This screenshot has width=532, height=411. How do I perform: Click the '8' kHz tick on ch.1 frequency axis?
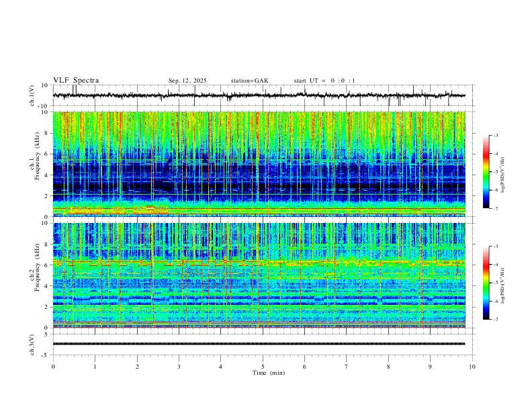pyautogui.click(x=47, y=133)
